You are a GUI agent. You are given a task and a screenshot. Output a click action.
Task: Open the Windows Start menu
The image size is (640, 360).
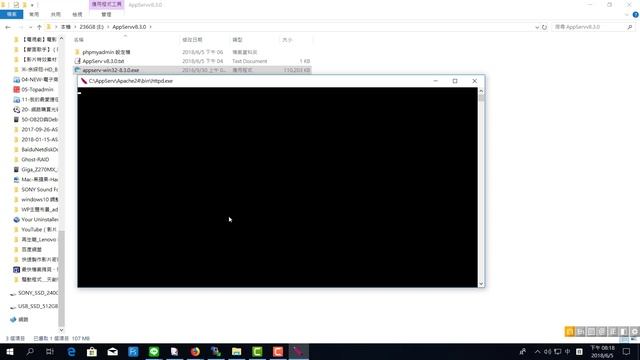coord(10,351)
